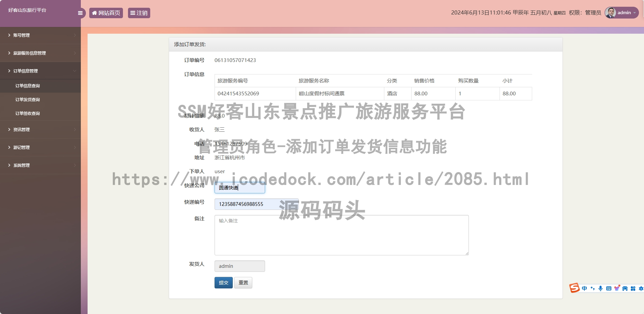Image resolution: width=644 pixels, height=314 pixels.
Task: Click Sogou input method S logo
Action: [575, 288]
